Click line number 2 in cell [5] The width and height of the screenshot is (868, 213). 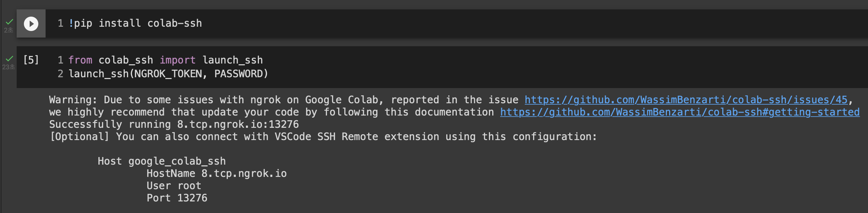point(60,74)
